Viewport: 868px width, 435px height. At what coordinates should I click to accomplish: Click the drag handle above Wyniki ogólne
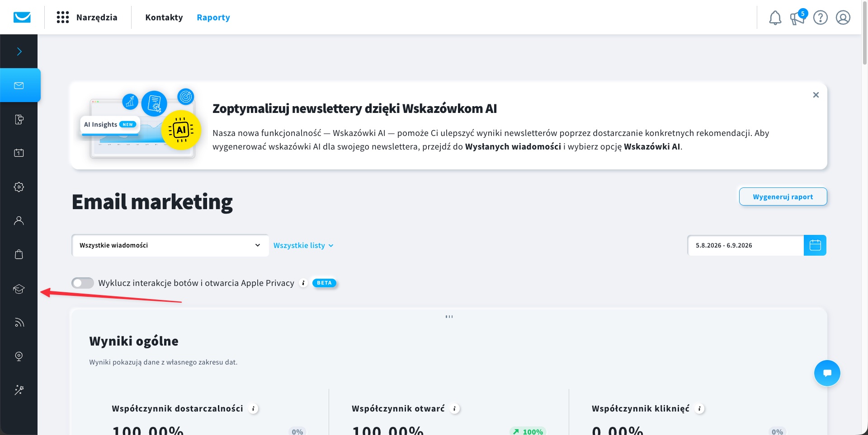pos(449,317)
